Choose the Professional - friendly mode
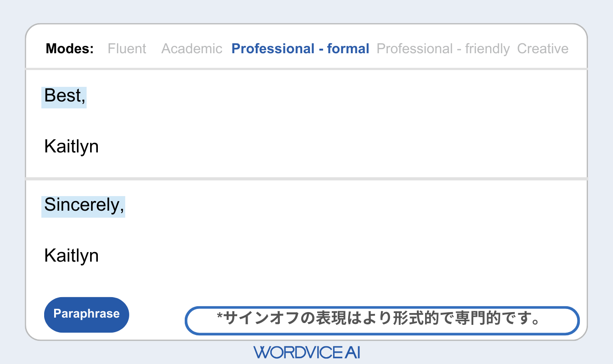 point(443,49)
